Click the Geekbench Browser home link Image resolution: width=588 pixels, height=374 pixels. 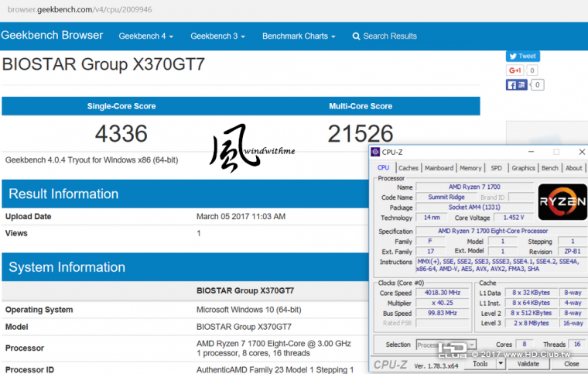coord(52,36)
